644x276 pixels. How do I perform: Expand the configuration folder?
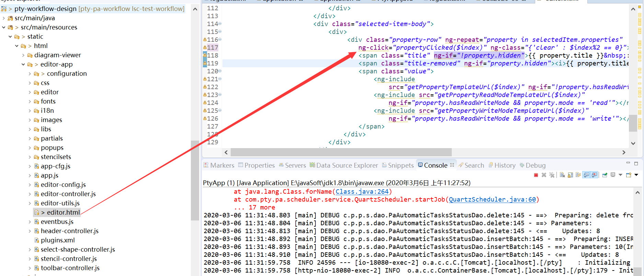(x=30, y=74)
